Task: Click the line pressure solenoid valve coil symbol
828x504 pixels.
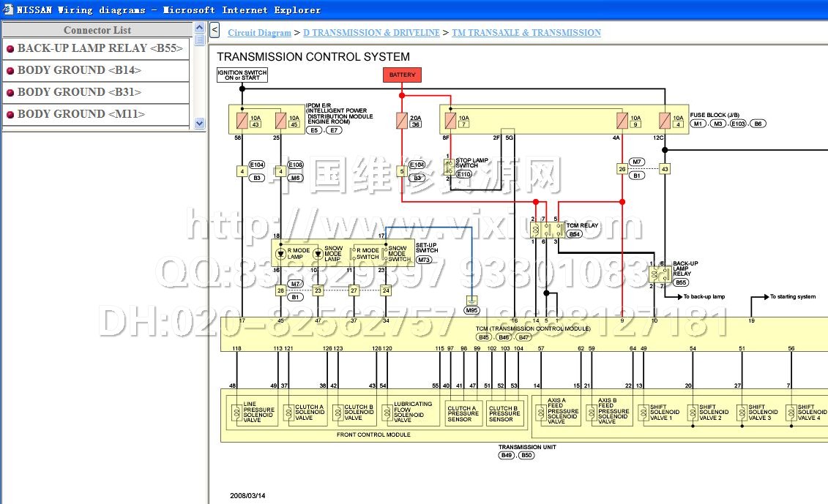Action: (236, 413)
